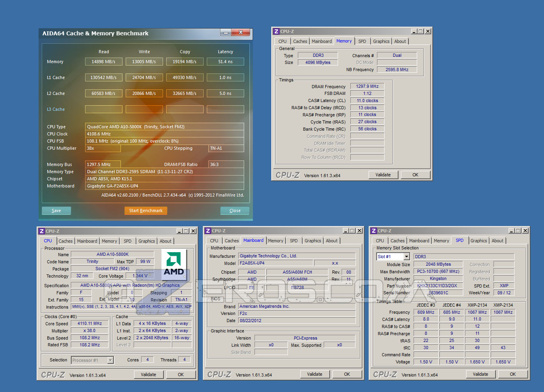Viewport: 544px width, 392px height.
Task: Click OK in CPU-Z CPU window
Action: coord(181,375)
